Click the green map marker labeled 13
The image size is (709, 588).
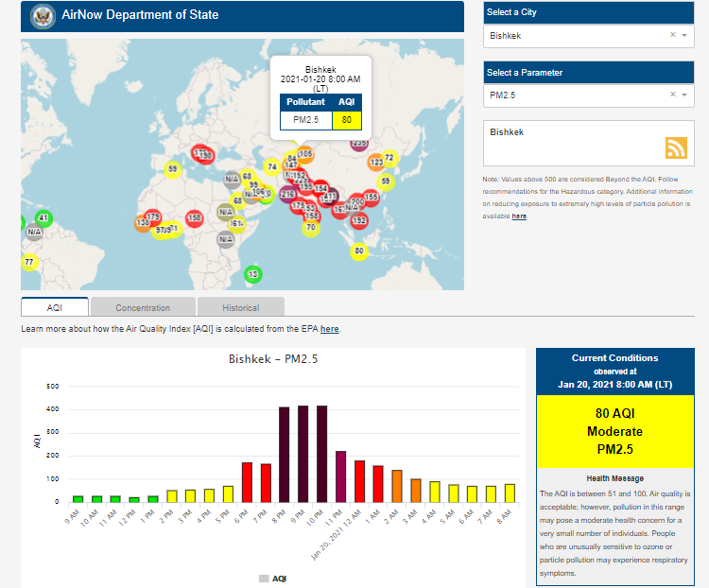pos(252,274)
